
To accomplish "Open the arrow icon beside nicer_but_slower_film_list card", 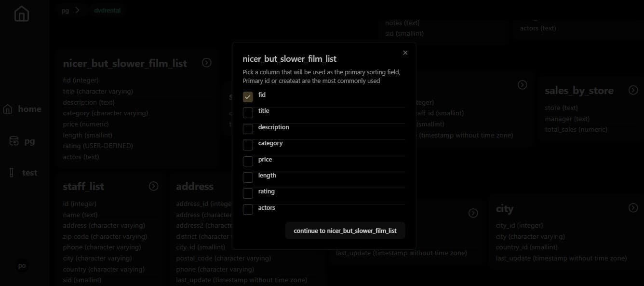I will coord(207,63).
